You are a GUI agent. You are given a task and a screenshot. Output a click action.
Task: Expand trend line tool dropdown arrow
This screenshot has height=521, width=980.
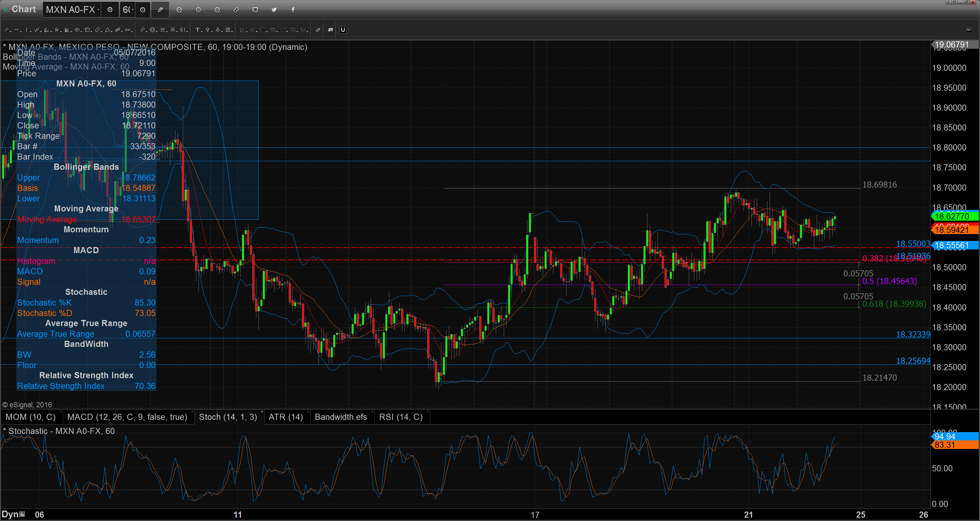click(11, 32)
